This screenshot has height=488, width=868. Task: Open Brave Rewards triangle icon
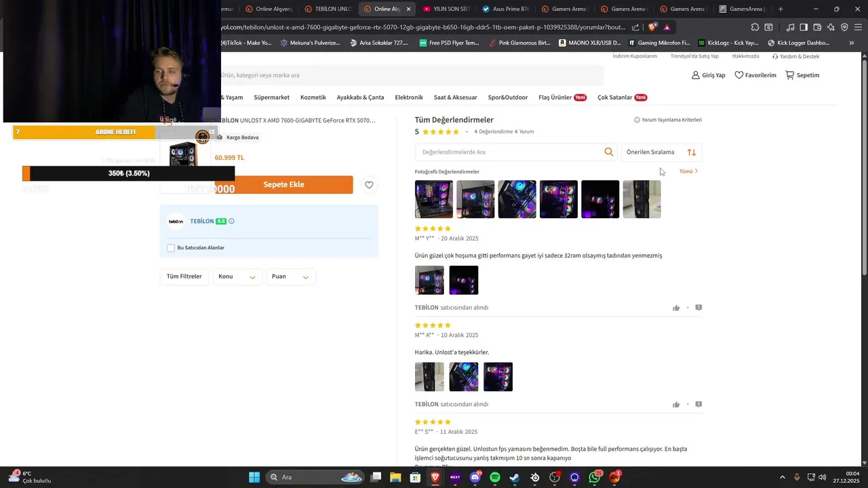tap(667, 27)
